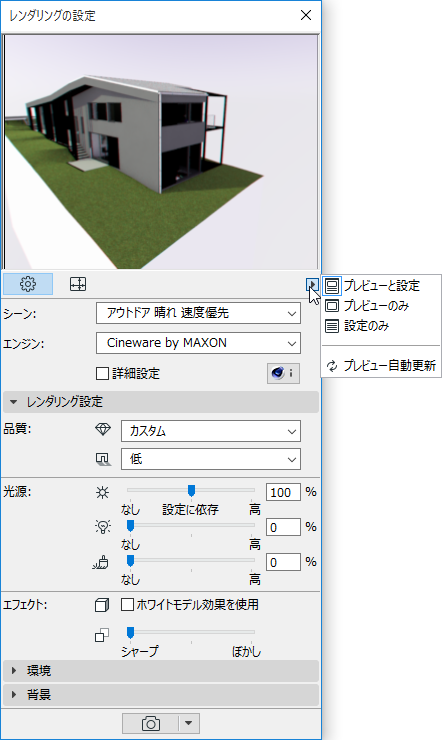
Task: Click the lamp light intensity slider
Action: click(x=191, y=526)
